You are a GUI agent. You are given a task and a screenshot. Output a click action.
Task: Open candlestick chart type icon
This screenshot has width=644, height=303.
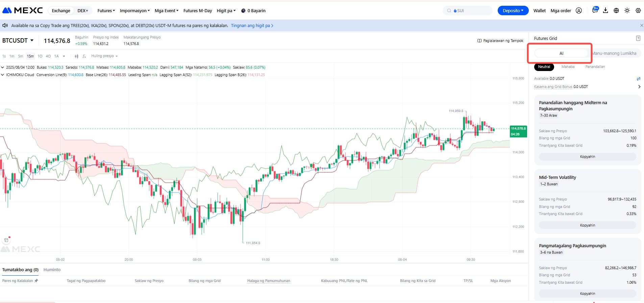(76, 56)
